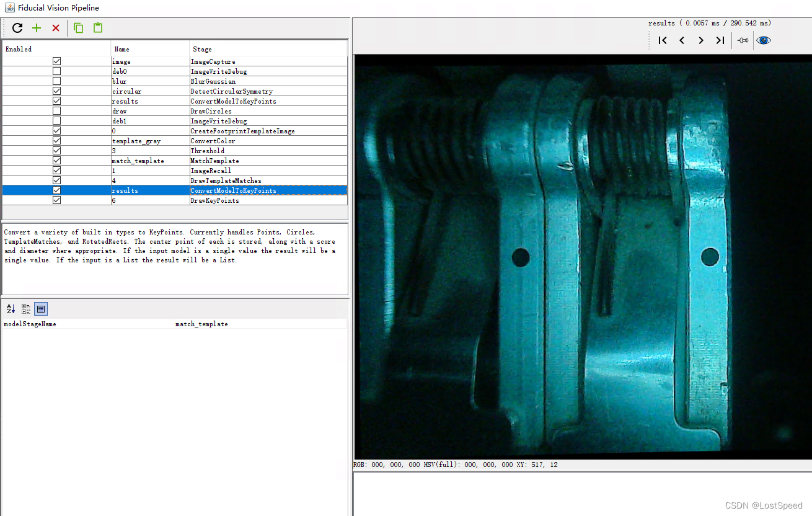Uncheck the ImageRecall stage checkbox

tap(57, 171)
